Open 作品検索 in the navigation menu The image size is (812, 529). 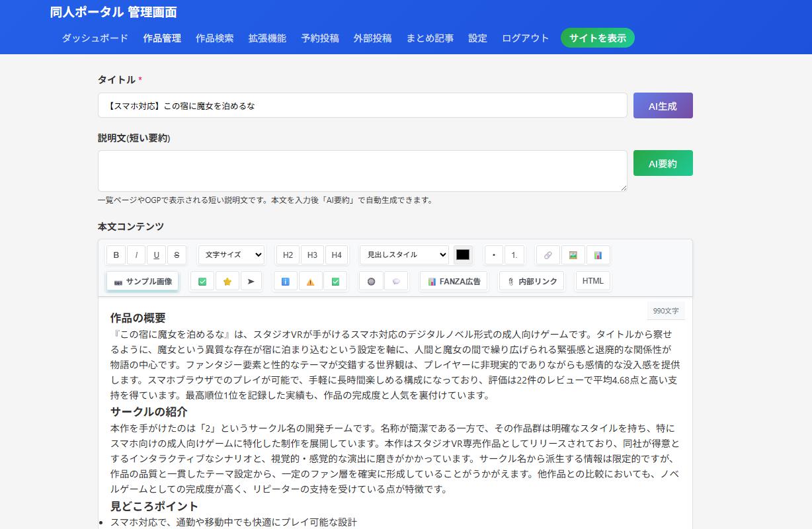pyautogui.click(x=214, y=38)
